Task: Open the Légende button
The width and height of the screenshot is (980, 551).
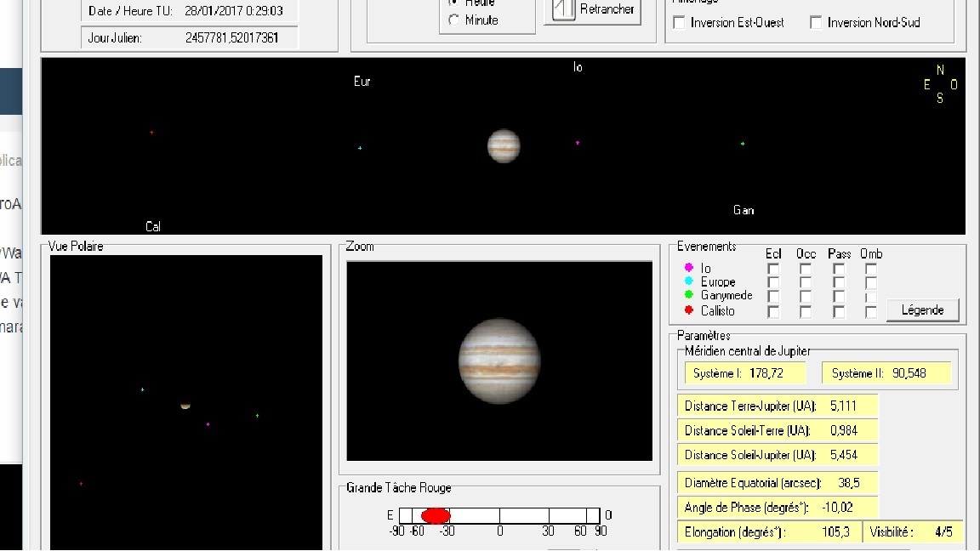Action: point(922,310)
